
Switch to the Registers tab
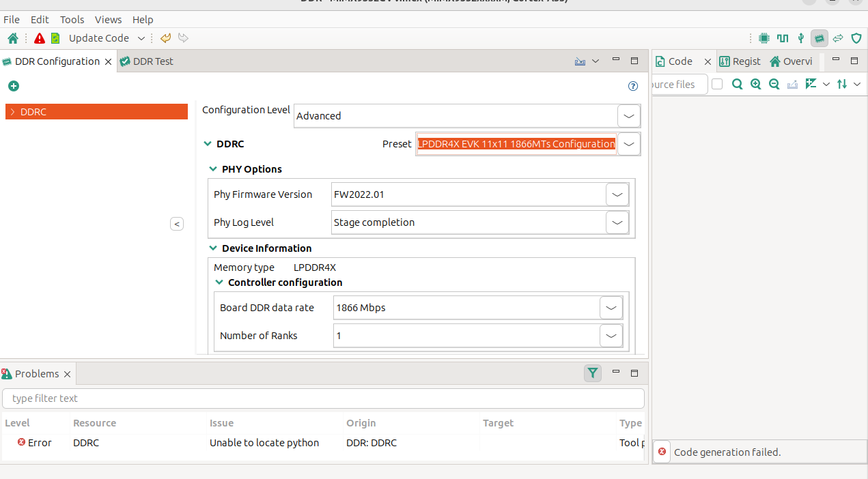coord(740,61)
